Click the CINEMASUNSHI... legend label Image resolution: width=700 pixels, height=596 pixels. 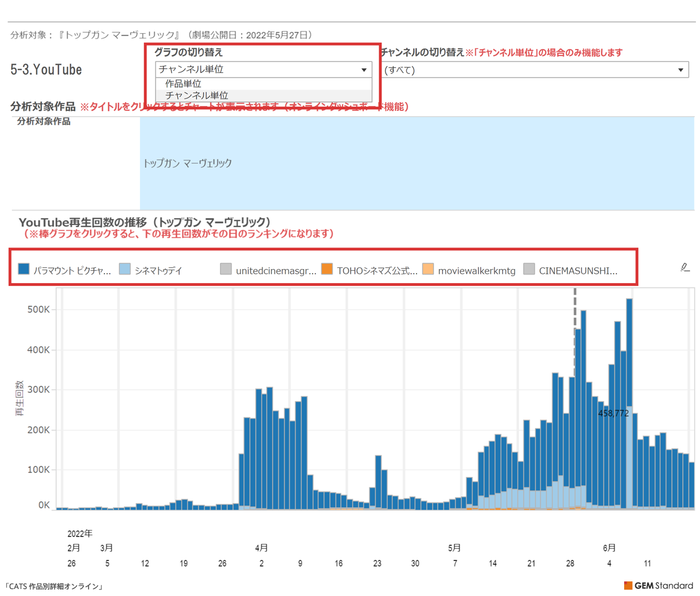[578, 271]
